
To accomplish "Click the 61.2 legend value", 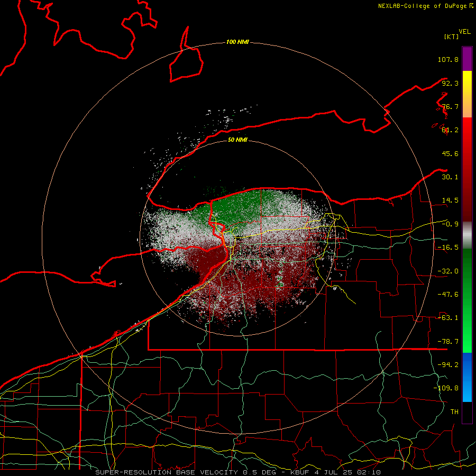I will 450,130.
